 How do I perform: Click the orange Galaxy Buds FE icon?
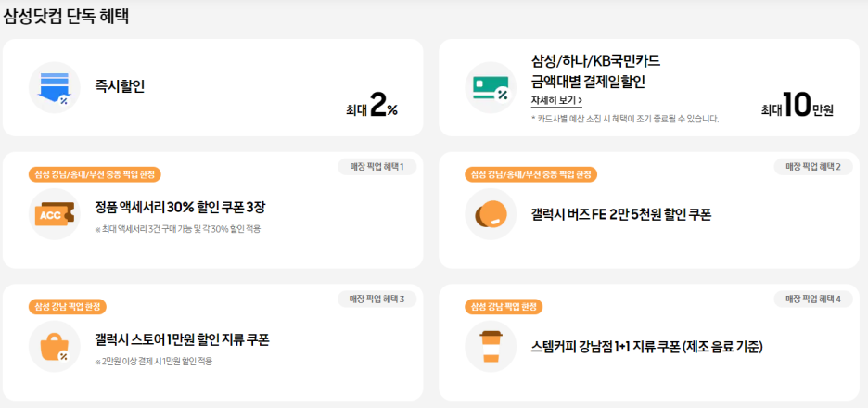pos(491,213)
